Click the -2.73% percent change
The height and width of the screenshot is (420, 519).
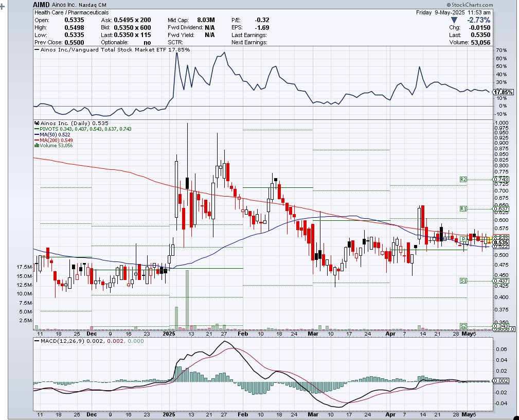coord(478,20)
